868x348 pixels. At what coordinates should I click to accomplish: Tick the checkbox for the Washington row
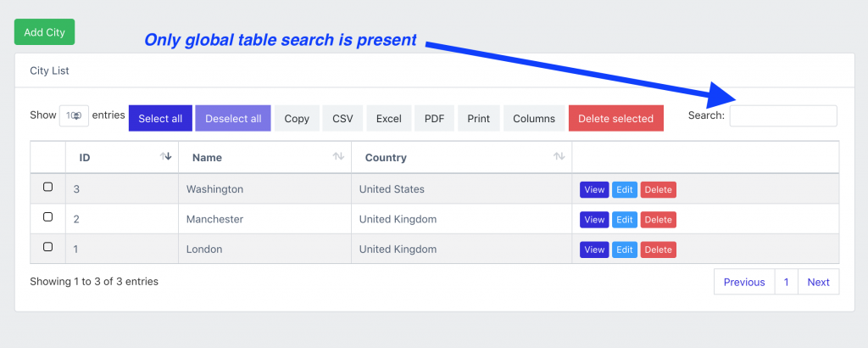point(47,187)
